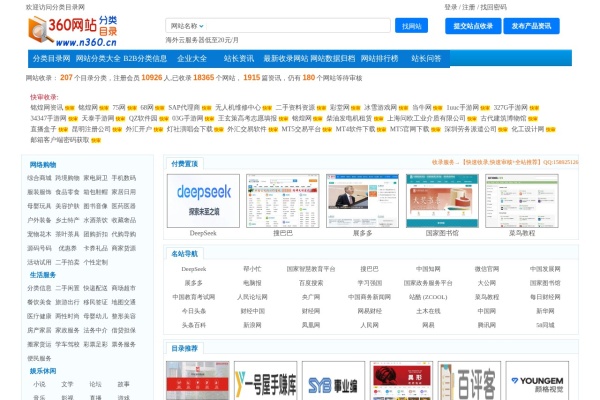Image resolution: width=600 pixels, height=400 pixels.
Task: Open the 深圳劳务派遣公司 link
Action: click(470, 129)
